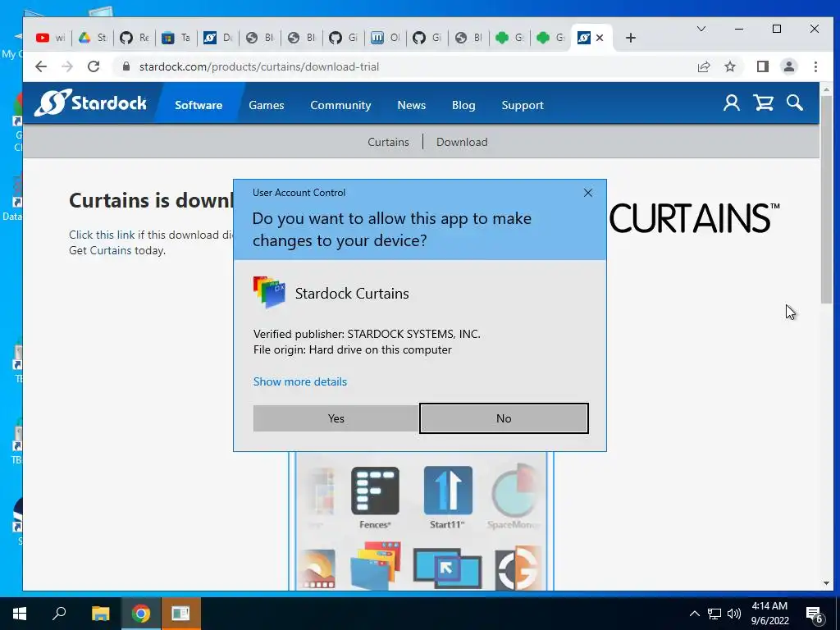Open the volume tray icon
Image resolution: width=840 pixels, height=630 pixels.
pyautogui.click(x=734, y=614)
